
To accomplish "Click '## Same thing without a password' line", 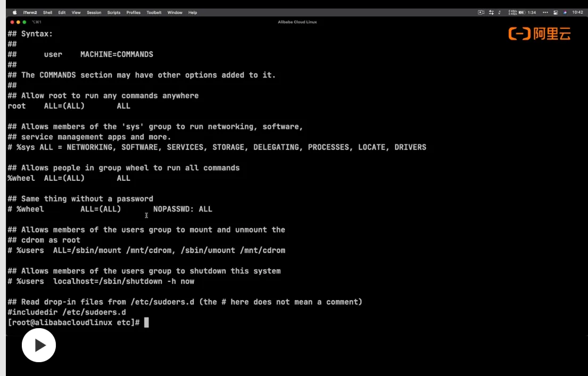I will [x=80, y=199].
